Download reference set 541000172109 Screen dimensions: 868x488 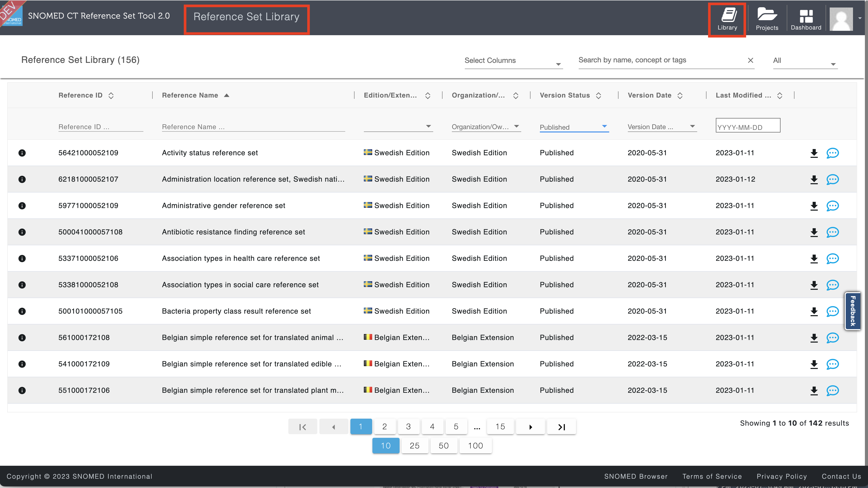pyautogui.click(x=814, y=364)
